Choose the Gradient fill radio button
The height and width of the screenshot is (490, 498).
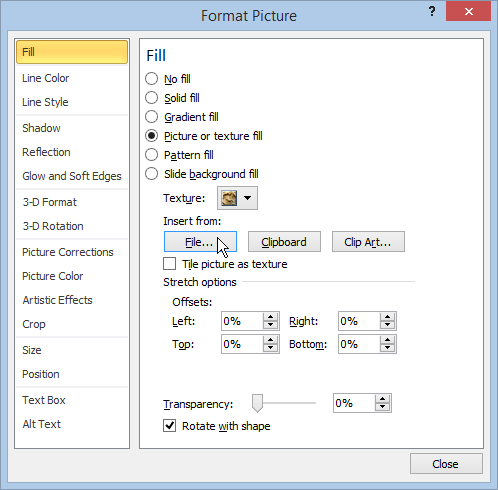click(x=151, y=117)
